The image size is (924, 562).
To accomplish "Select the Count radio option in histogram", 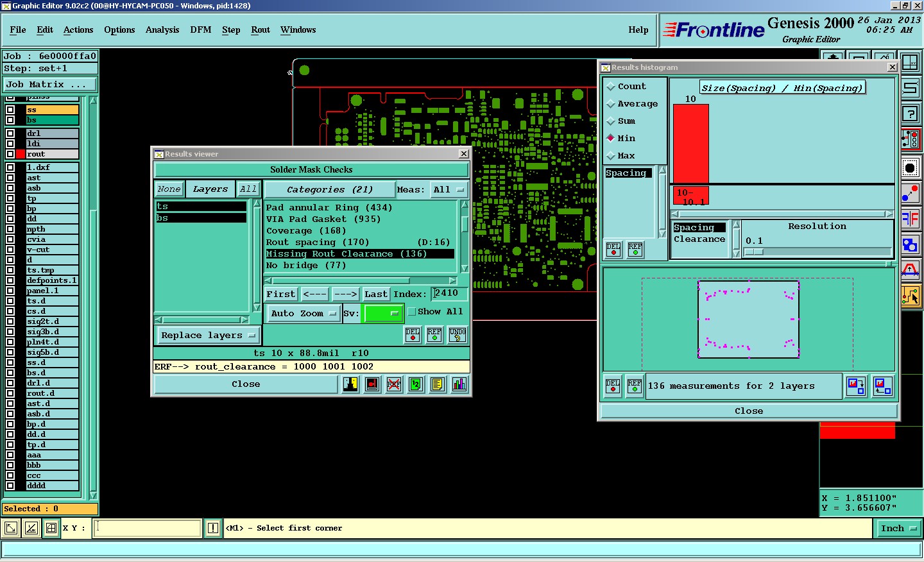I will pos(611,87).
